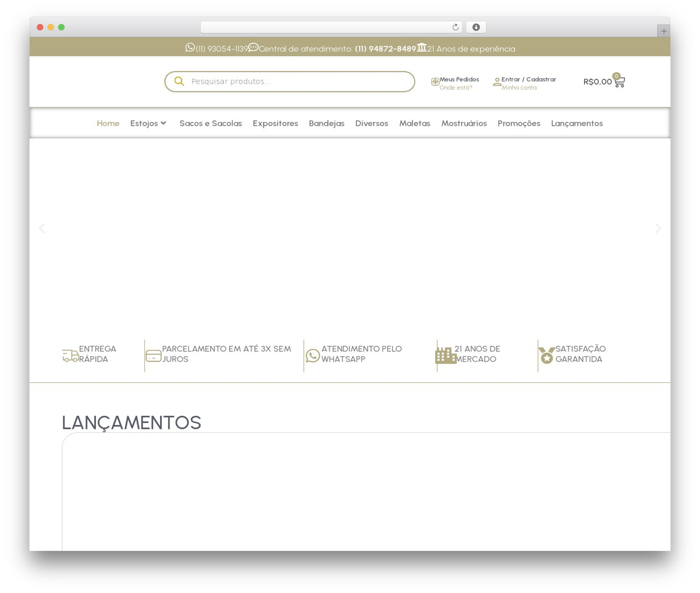The width and height of the screenshot is (700, 593).
Task: Click the browser download icon
Action: [476, 27]
